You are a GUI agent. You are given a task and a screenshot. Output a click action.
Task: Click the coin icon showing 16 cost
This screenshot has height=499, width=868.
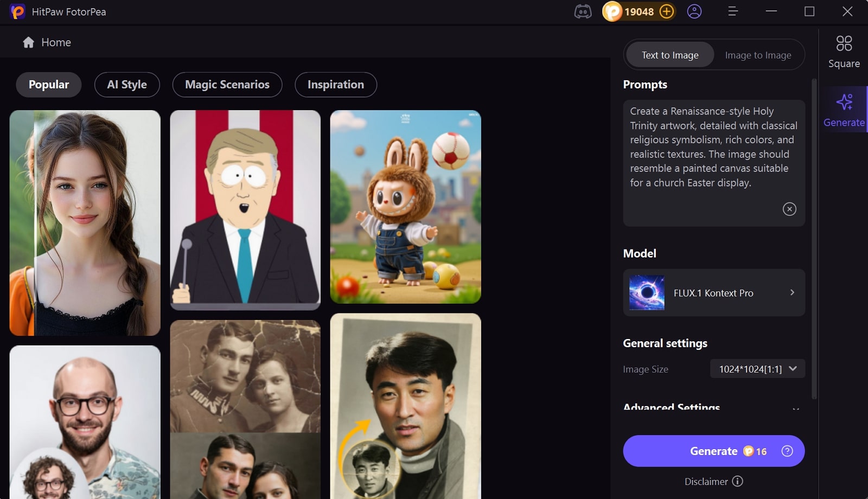click(x=749, y=451)
